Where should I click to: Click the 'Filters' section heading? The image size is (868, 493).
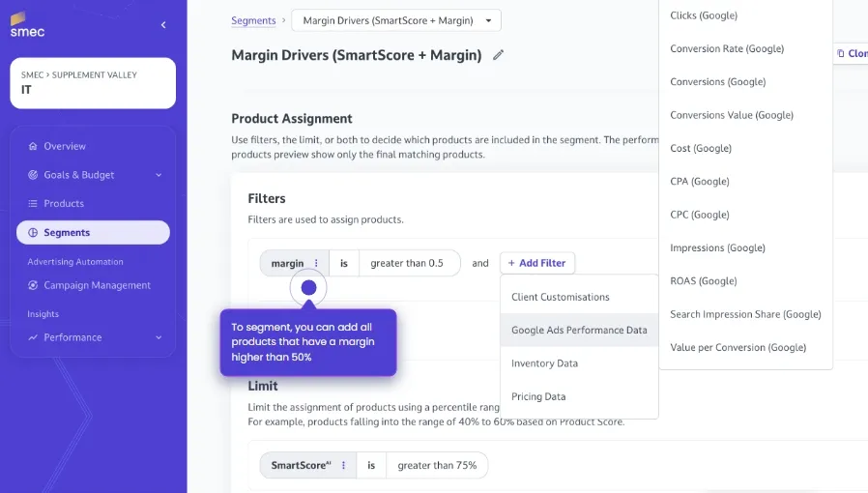click(267, 198)
